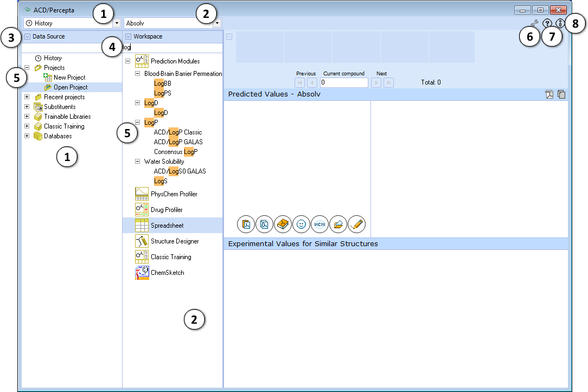
Task: Click the paste structure from clipboard icon
Action: 246,224
